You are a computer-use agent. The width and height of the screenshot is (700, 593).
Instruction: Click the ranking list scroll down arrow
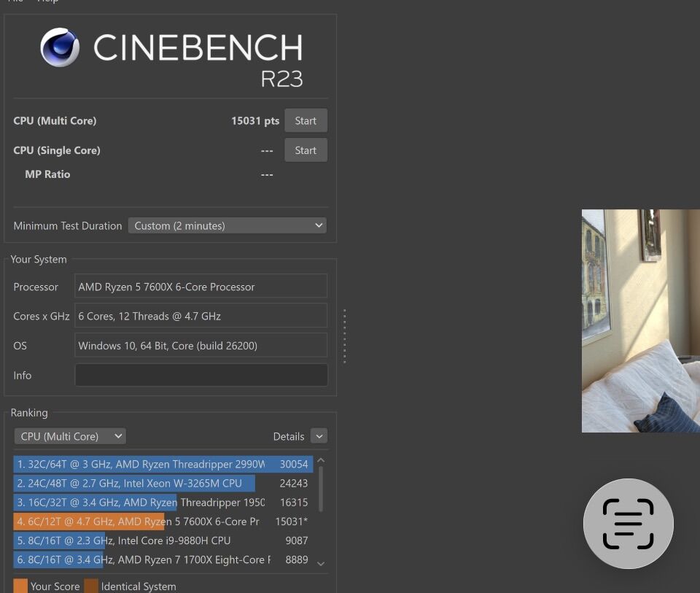click(321, 563)
